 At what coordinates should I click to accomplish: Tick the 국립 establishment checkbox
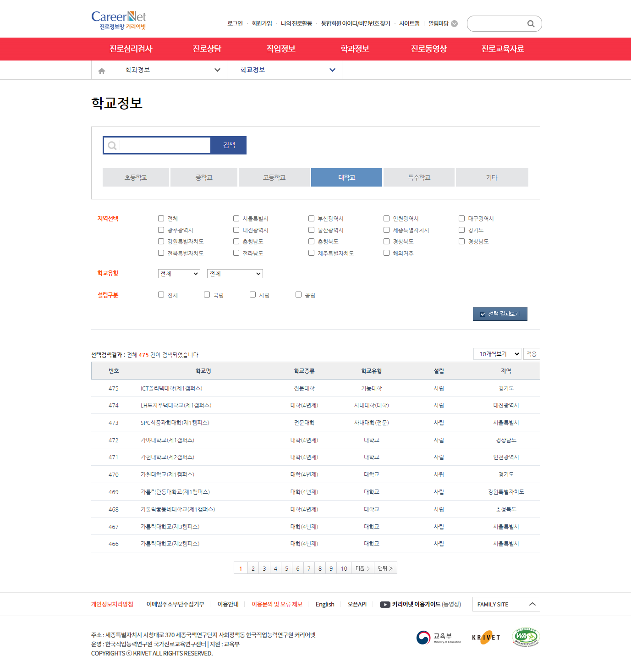click(207, 295)
